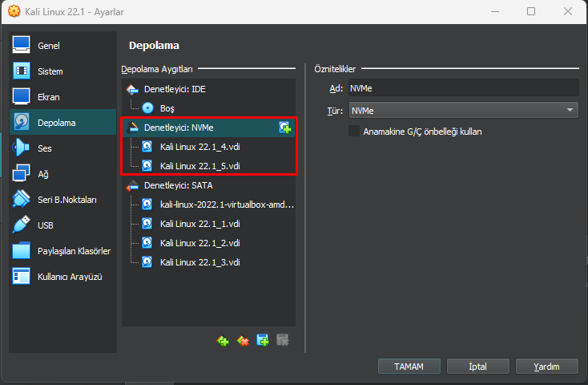The image size is (588, 385).
Task: Open Paylaşılan Klasörler settings section
Action: pyautogui.click(x=62, y=251)
